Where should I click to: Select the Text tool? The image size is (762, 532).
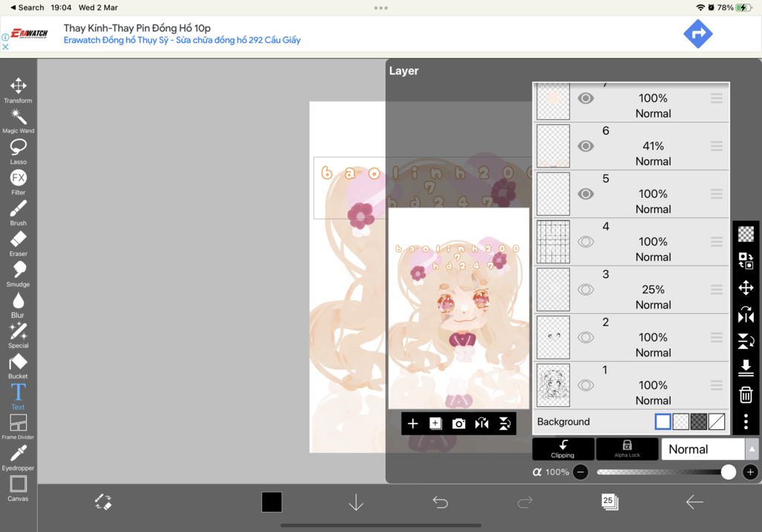pos(18,397)
